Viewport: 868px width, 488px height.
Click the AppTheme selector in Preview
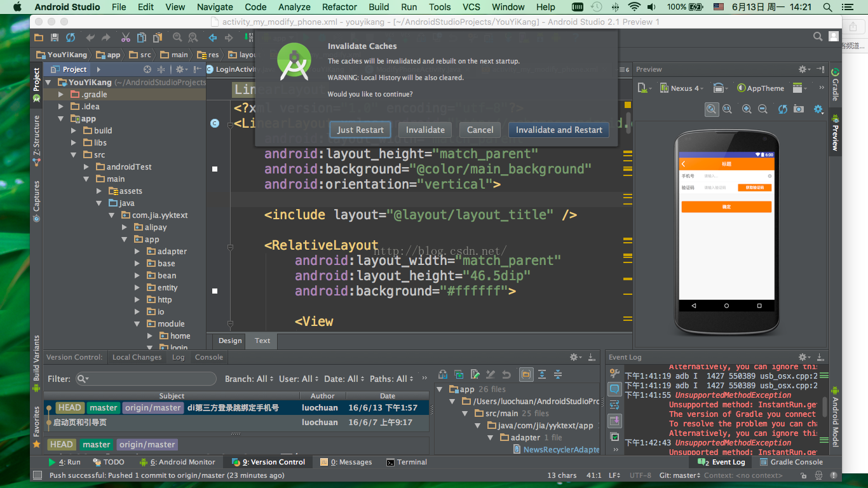coord(761,88)
